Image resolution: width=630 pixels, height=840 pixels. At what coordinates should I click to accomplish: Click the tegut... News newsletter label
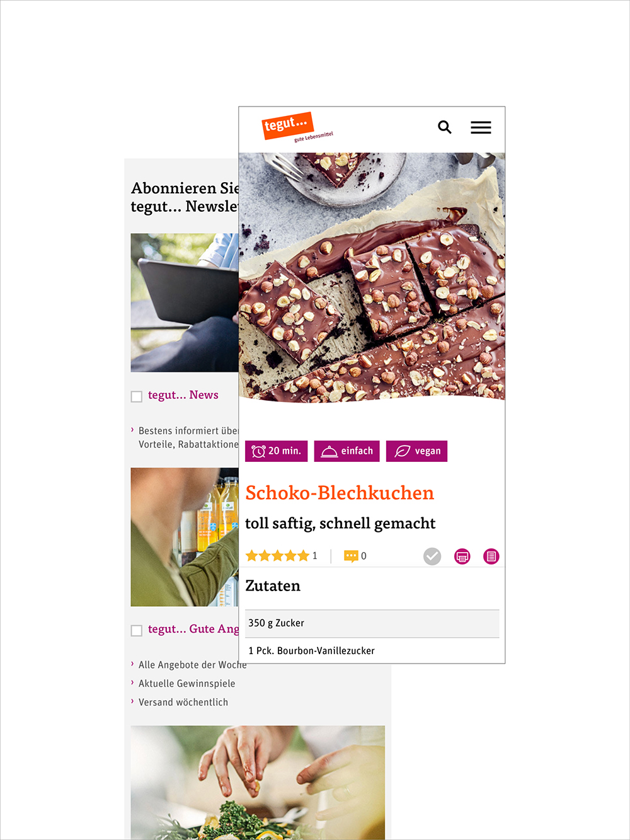(x=183, y=395)
